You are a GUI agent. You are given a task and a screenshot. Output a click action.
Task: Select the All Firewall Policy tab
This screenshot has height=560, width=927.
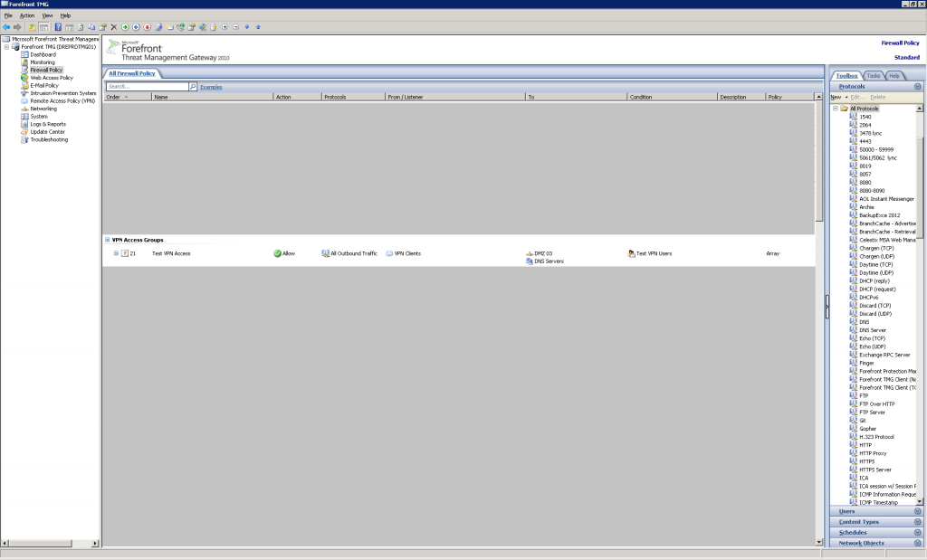(132, 73)
